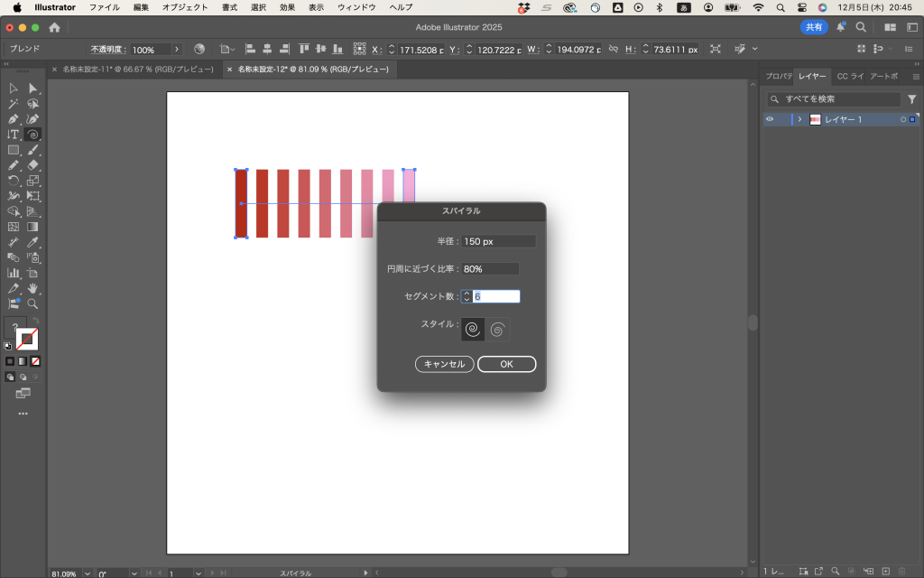Click OK in the Spiral dialog
The image size is (924, 578).
(x=506, y=364)
